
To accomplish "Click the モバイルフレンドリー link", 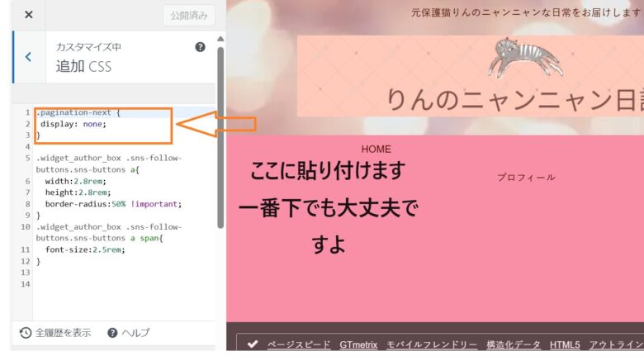I will point(432,344).
